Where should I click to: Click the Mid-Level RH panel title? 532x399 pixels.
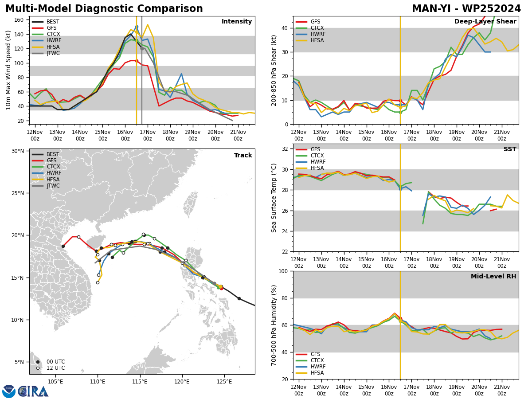[x=493, y=277]
